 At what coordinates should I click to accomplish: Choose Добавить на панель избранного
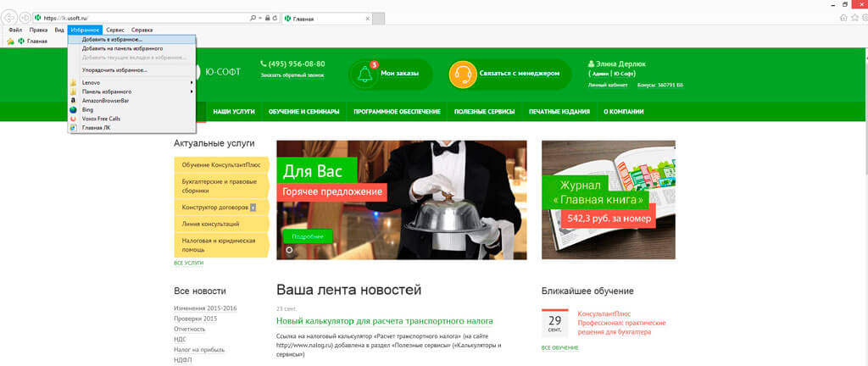click(131, 48)
